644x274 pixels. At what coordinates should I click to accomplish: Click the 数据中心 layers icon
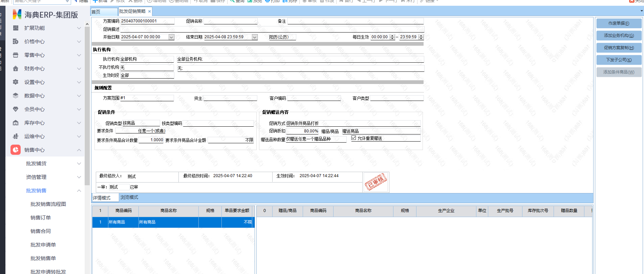tap(16, 96)
